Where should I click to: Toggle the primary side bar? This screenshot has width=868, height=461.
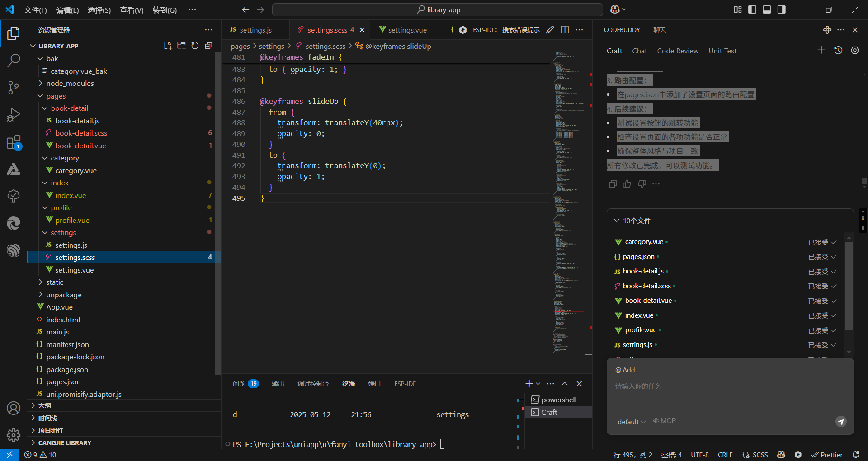(x=752, y=9)
